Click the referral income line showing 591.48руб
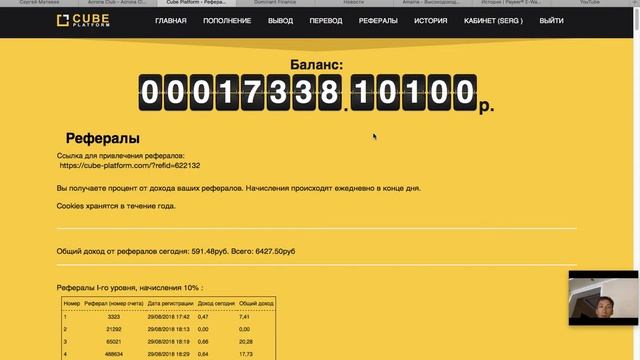This screenshot has height=360, width=640. coord(176,251)
